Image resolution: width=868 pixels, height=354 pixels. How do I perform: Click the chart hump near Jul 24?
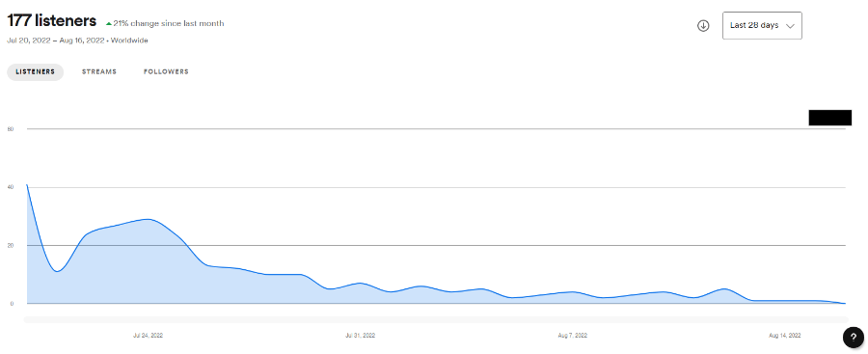[x=148, y=219]
